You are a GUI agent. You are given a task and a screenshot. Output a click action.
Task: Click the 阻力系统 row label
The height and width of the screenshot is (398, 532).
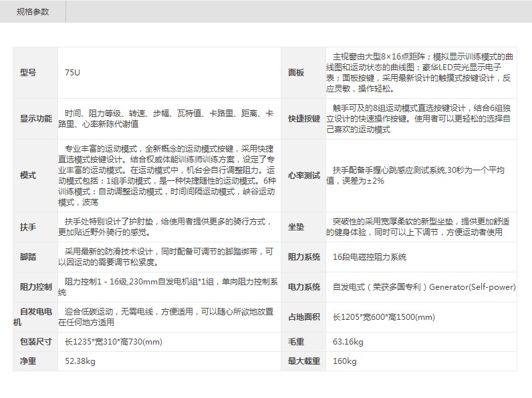pos(303,256)
